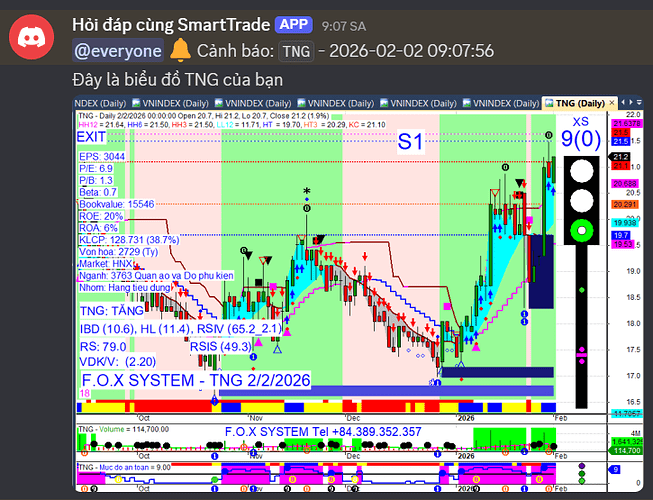The image size is (653, 500).
Task: Click the chart icon on TNG (Daily) tab
Action: [x=550, y=103]
